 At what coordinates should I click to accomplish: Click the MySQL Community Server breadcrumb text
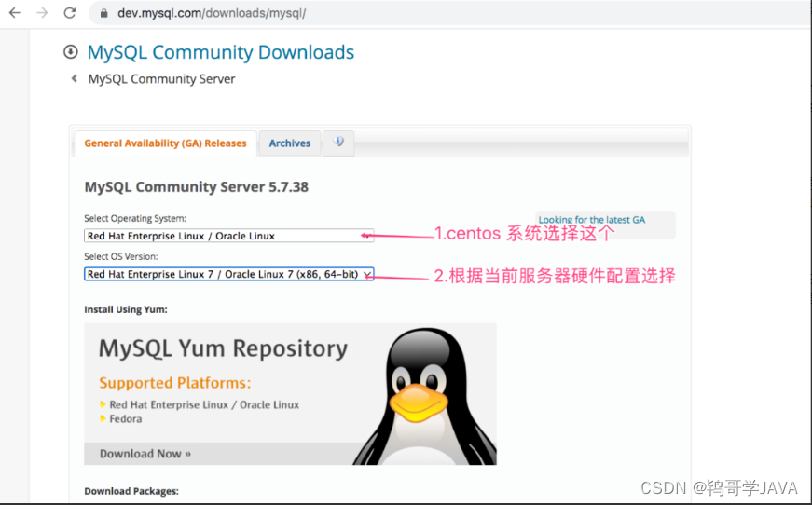pyautogui.click(x=161, y=79)
